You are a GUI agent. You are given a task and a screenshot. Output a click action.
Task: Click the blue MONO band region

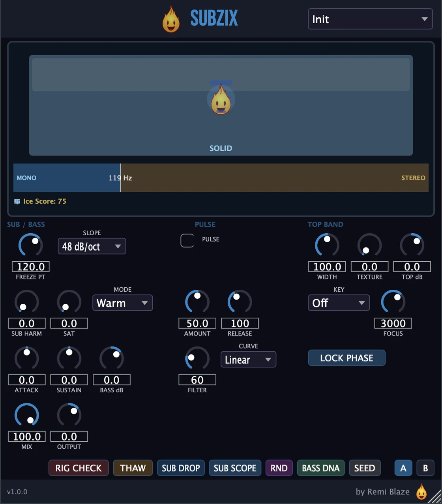67,178
